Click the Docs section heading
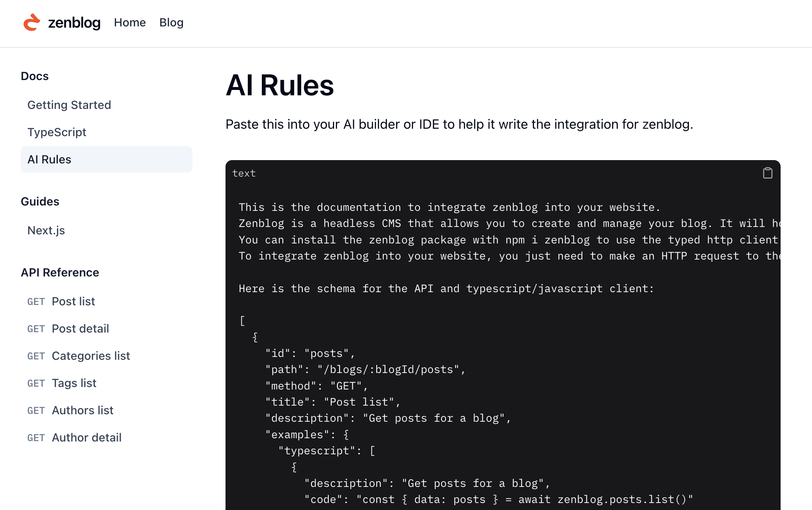Viewport: 812px width, 510px height. click(35, 76)
